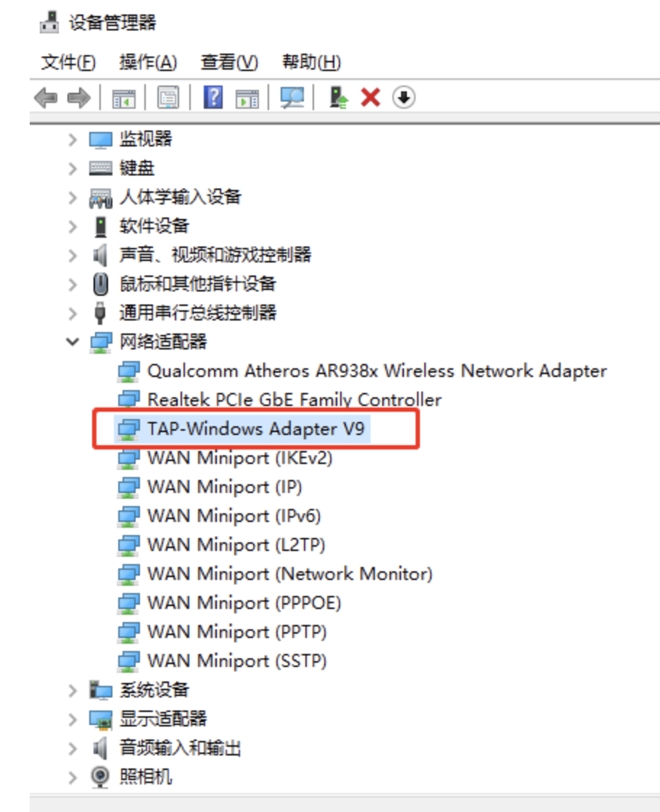Select the 键盘 category label
This screenshot has height=812, width=660.
point(137,167)
